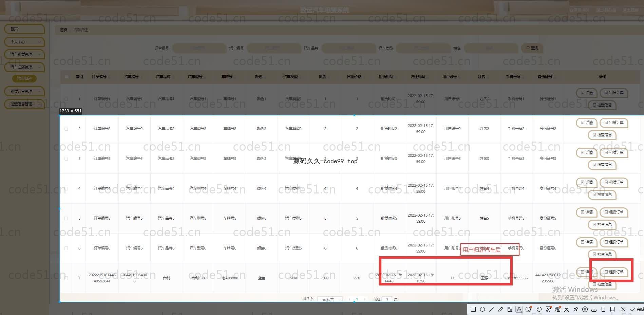
Task: Go to the previous results page
Action: click(349, 299)
